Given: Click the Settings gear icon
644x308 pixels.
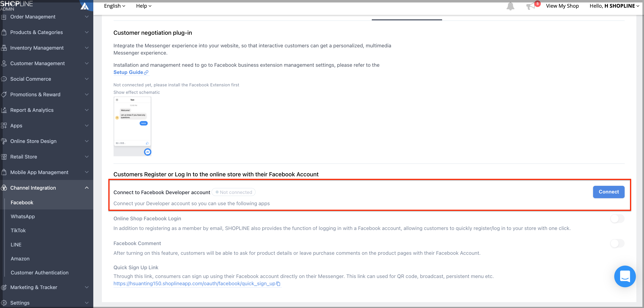Looking at the screenshot, I should click(x=4, y=303).
